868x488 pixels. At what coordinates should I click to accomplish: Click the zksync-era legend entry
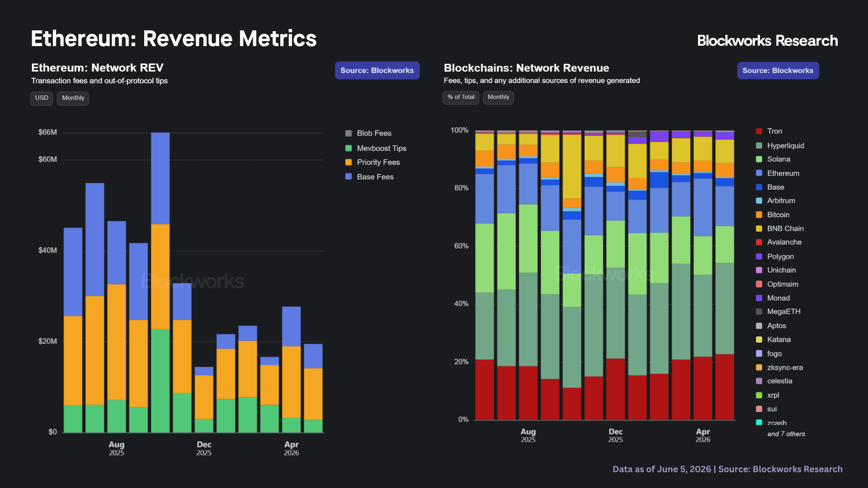tap(779, 368)
